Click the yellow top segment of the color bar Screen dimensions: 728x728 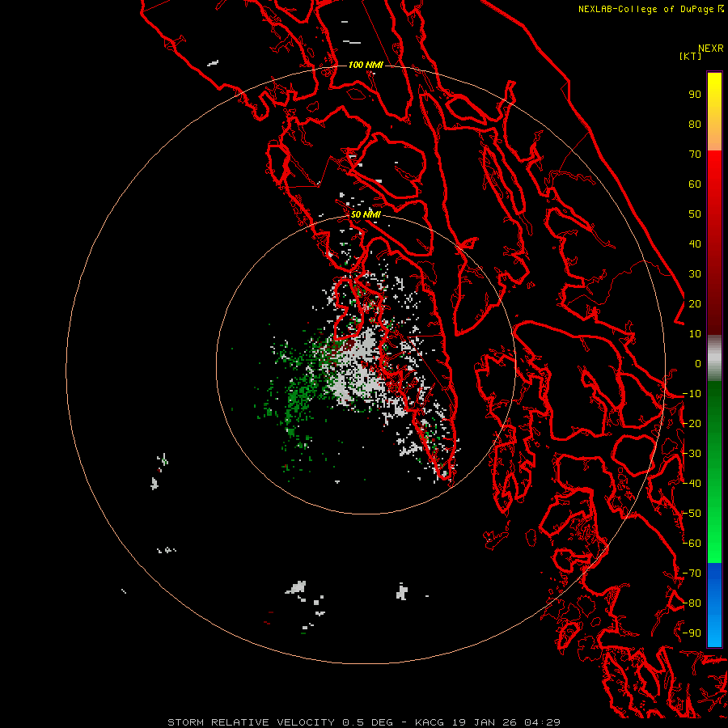pyautogui.click(x=714, y=112)
